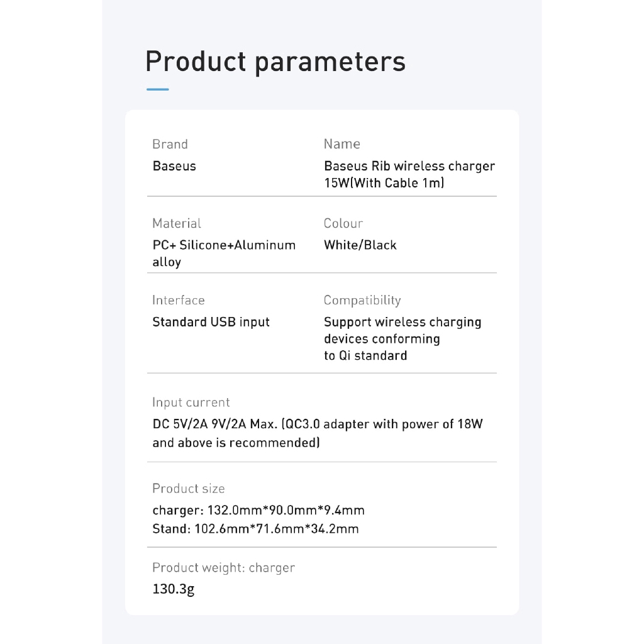Click the "Support wireless charging" compatibility text
Screen dimensions: 644x644
click(402, 322)
